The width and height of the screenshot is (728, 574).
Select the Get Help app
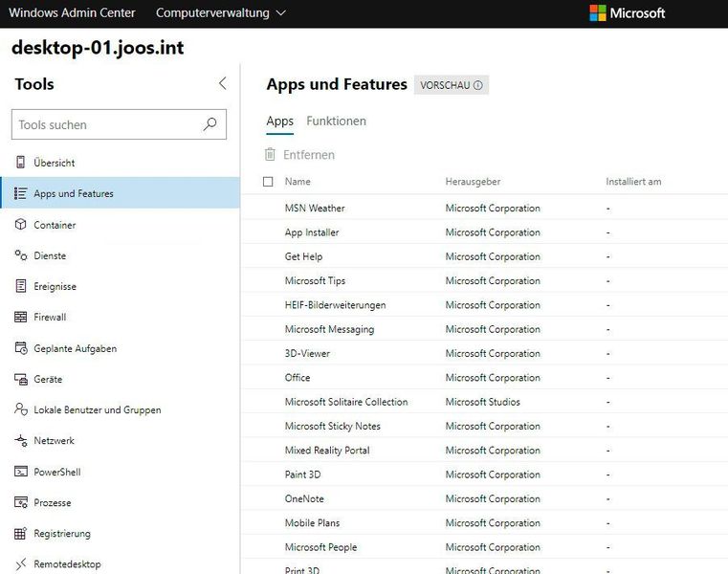[485, 255]
